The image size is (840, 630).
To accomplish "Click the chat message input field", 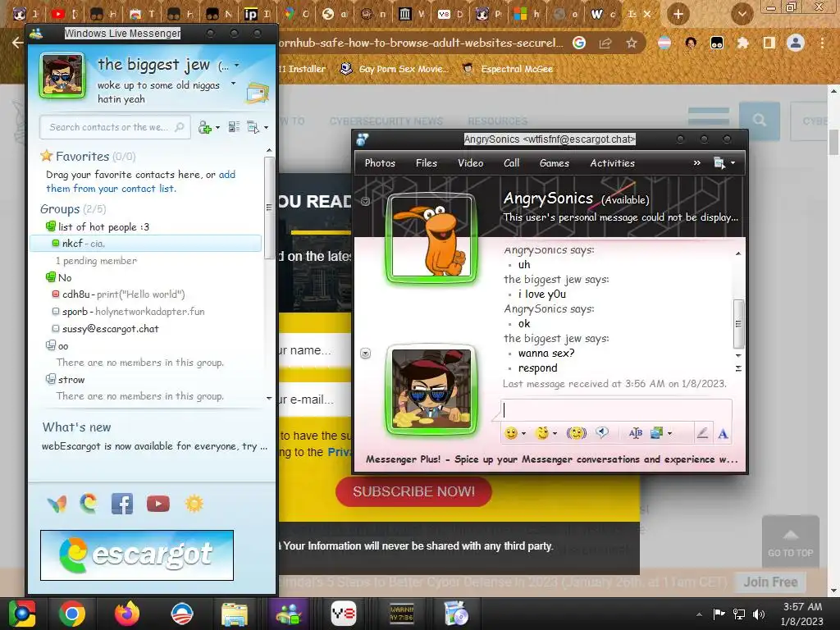I will coord(616,410).
